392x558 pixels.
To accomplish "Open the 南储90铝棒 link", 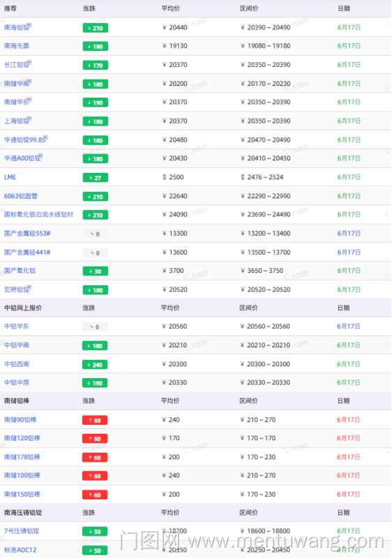I will point(20,420).
